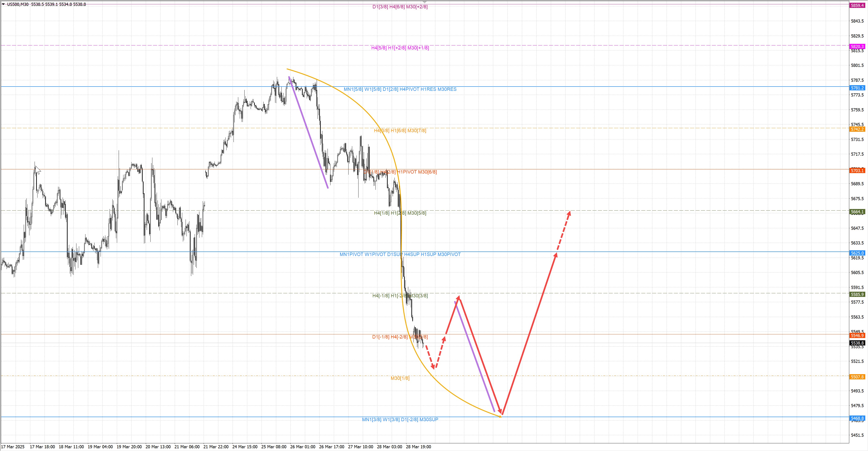Click the 17 Mar 2025 date axis label
The width and height of the screenshot is (868, 451).
(x=13, y=447)
